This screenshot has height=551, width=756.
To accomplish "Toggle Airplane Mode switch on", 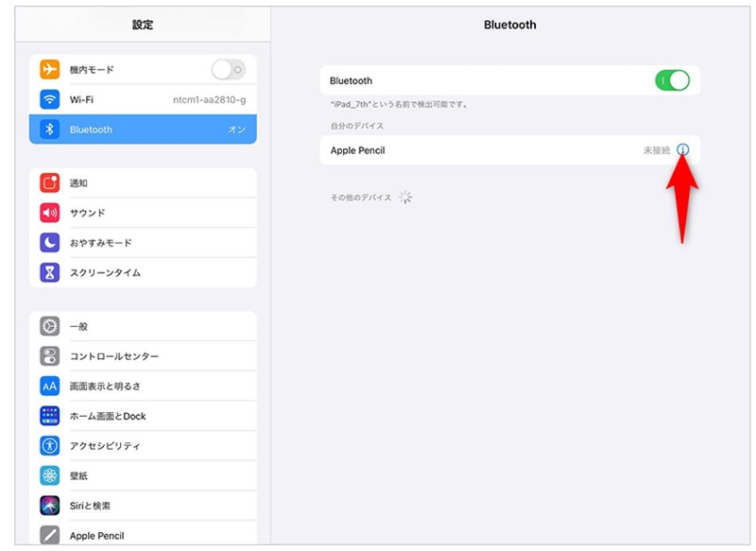I will (x=229, y=70).
